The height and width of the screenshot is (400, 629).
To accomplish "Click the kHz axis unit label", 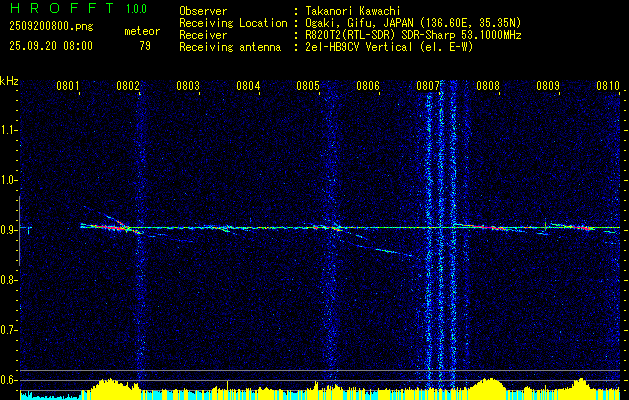I will pos(9,81).
